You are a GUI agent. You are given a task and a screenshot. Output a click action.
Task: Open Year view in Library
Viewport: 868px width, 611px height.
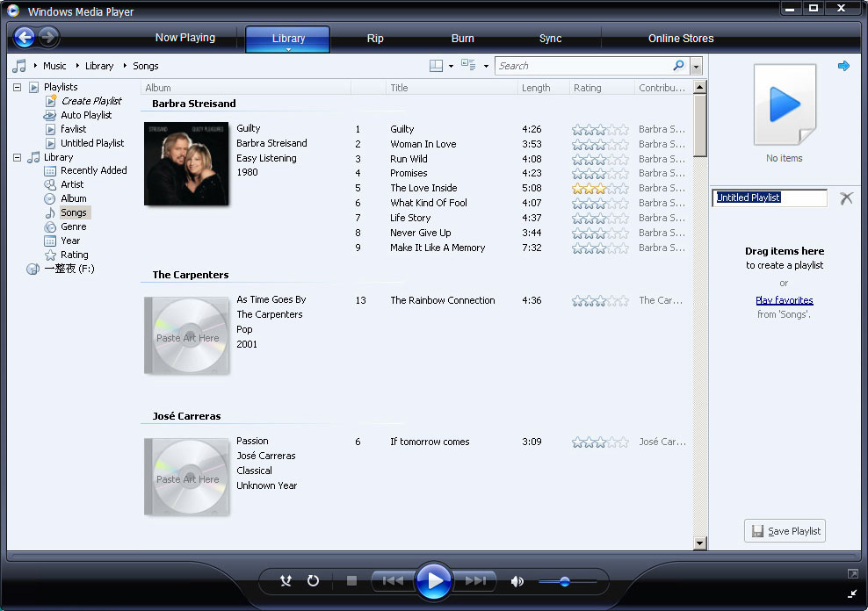click(70, 241)
